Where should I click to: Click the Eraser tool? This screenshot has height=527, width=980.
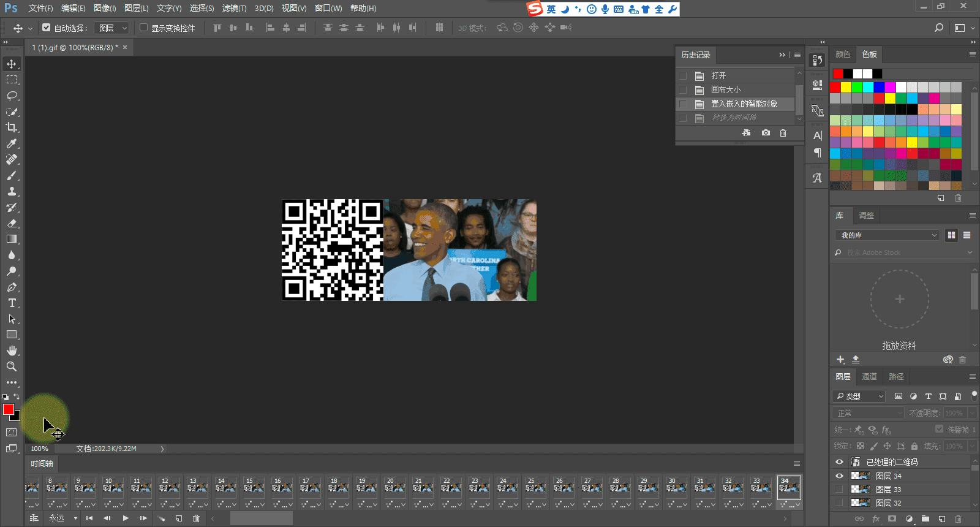coord(12,224)
